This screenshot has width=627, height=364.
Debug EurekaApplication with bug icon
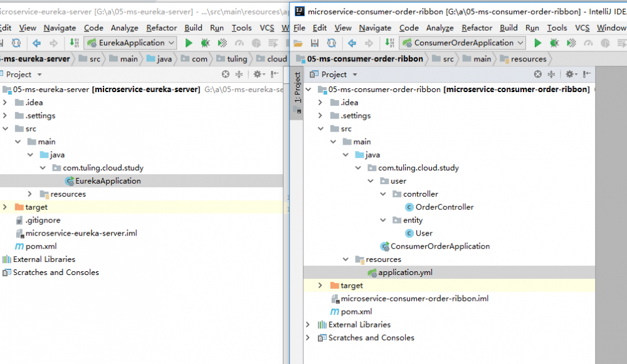coord(206,43)
